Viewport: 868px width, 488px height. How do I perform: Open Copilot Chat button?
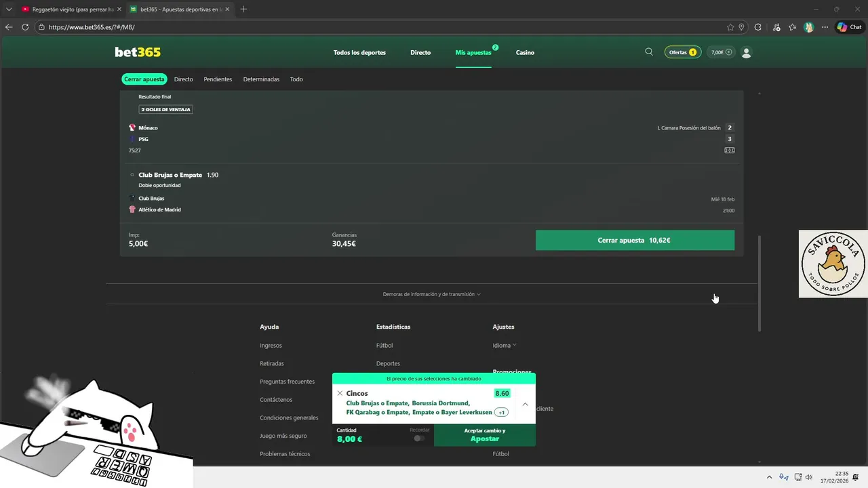coord(849,27)
